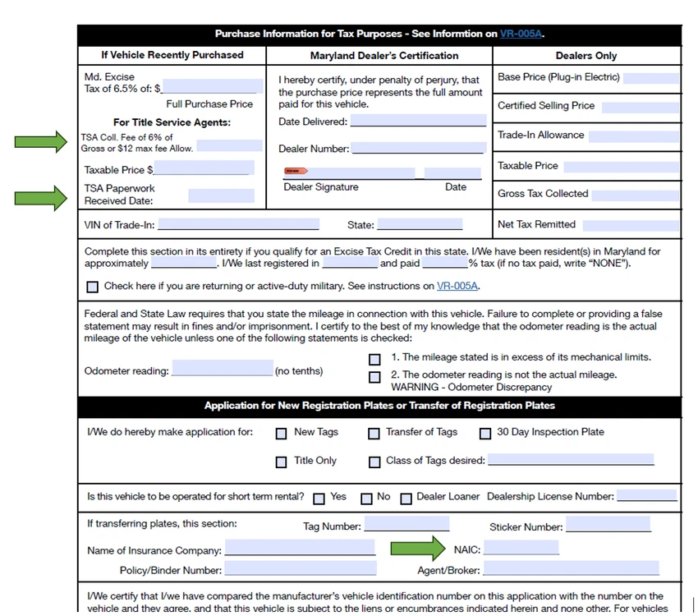Check mileage in excess of mechanical limits box
698x616 pixels.
(x=374, y=359)
